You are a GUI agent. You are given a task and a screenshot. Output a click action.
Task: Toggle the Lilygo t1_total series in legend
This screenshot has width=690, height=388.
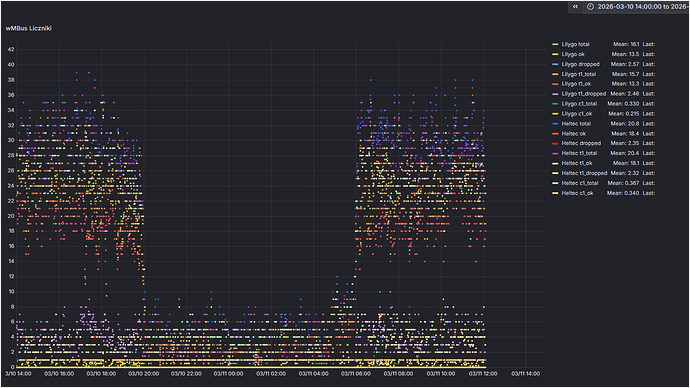click(x=579, y=74)
